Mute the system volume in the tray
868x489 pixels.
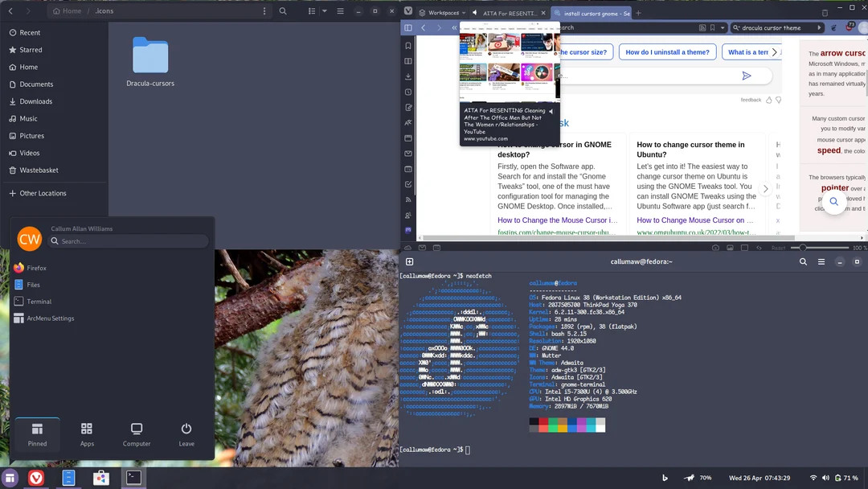point(825,478)
